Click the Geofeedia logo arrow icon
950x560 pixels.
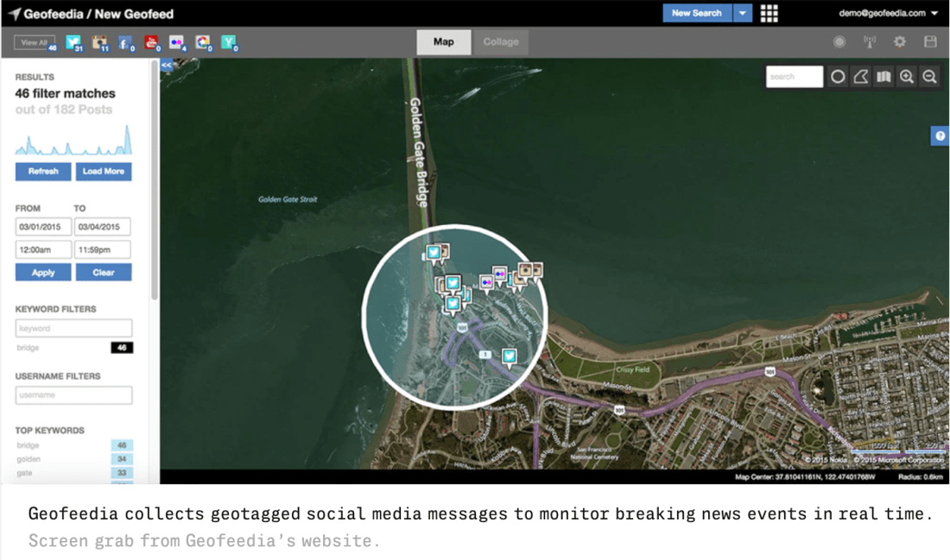(15, 13)
